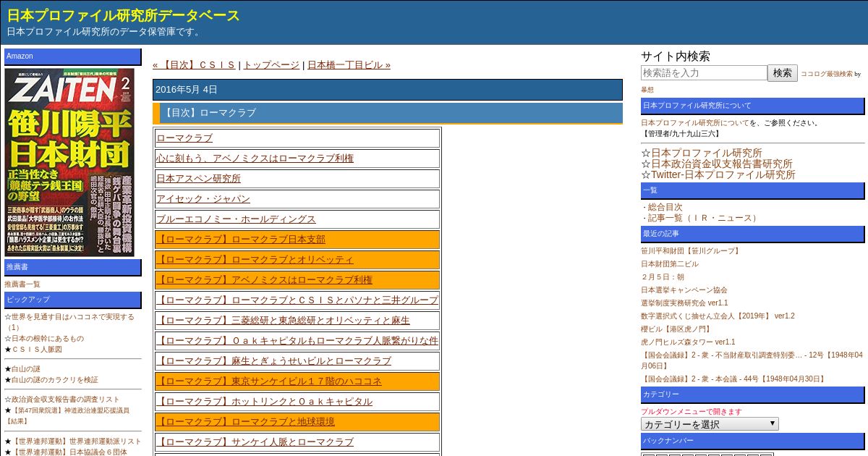Open 国会会議録 衆 本会議 44号 link

tap(733, 379)
